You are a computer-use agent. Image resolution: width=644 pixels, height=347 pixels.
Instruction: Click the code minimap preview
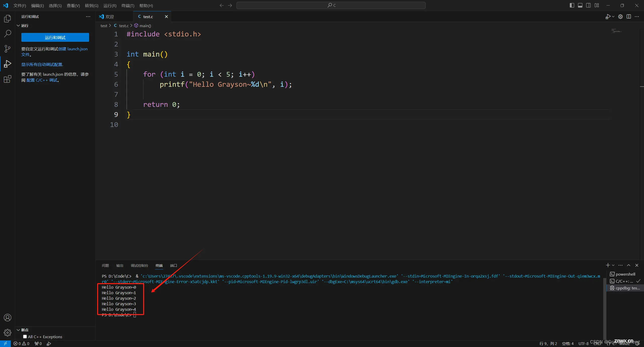(616, 31)
